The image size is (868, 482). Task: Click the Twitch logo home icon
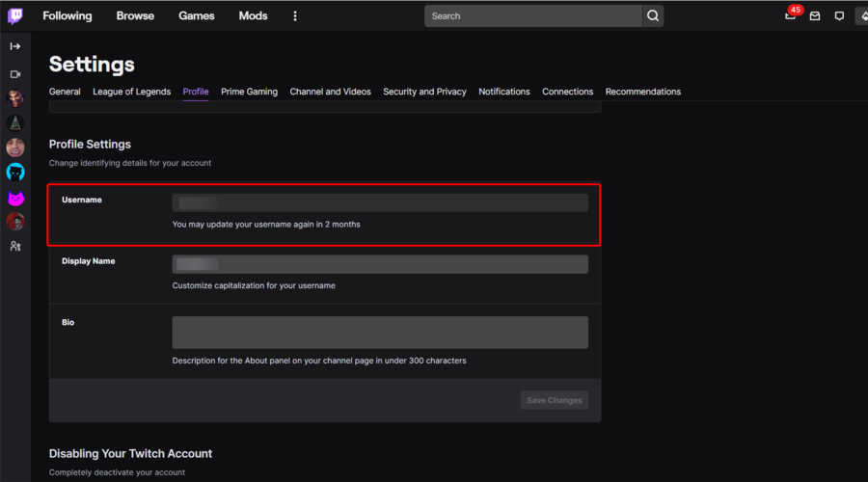[15, 15]
